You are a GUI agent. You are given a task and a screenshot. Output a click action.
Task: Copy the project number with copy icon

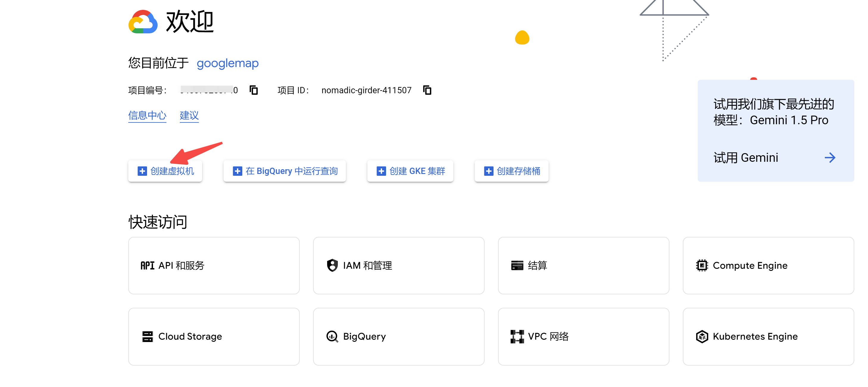[253, 90]
